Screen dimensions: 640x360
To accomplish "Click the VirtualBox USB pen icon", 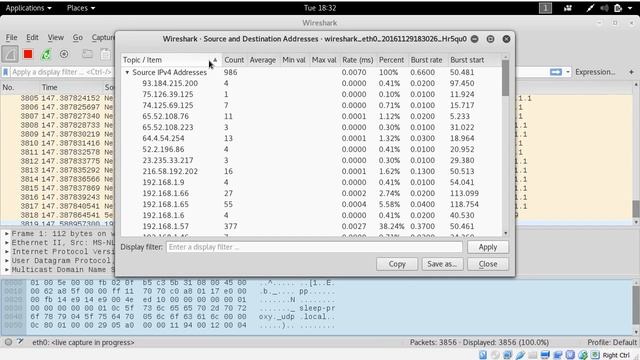I will pyautogui.click(x=520, y=355).
